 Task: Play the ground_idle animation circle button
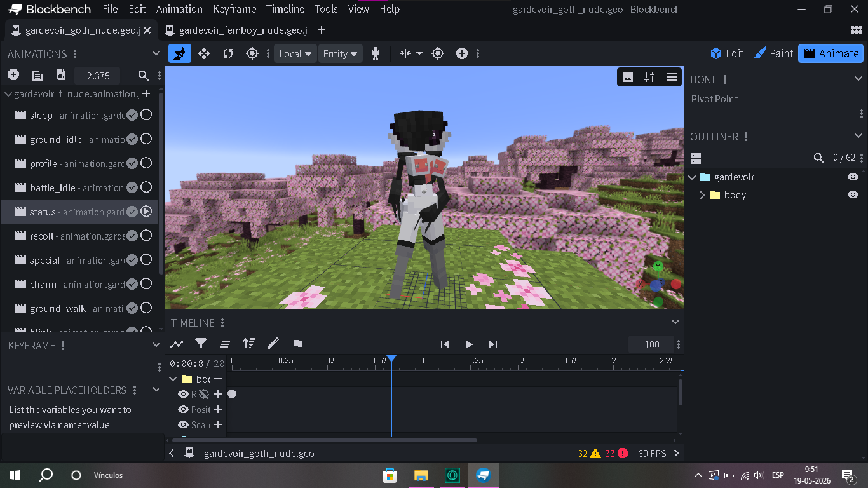coord(146,139)
